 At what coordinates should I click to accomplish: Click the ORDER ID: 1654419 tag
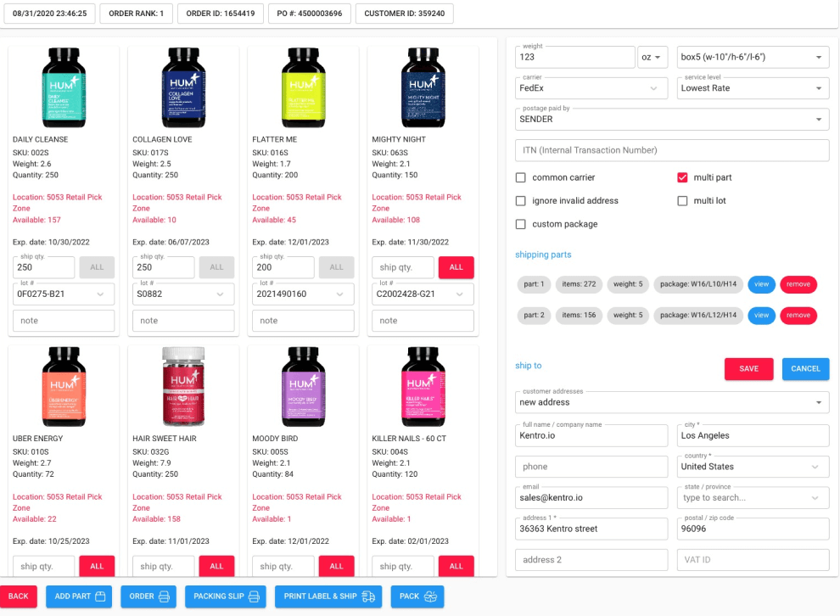(x=220, y=14)
